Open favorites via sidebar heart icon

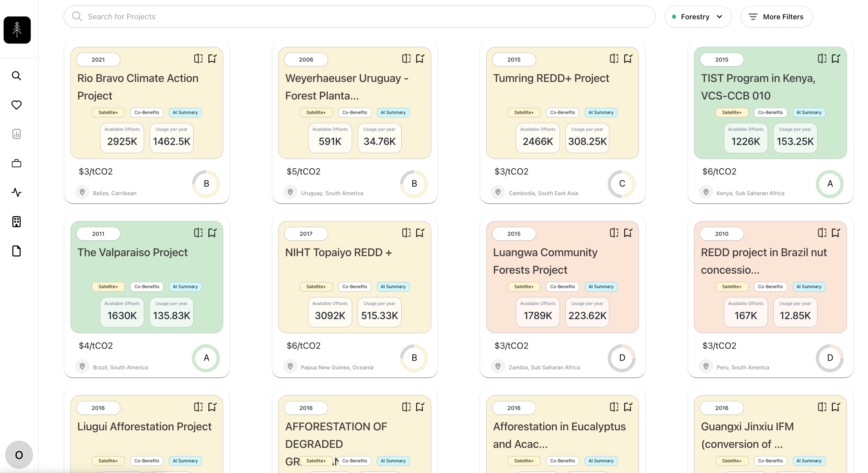click(17, 105)
